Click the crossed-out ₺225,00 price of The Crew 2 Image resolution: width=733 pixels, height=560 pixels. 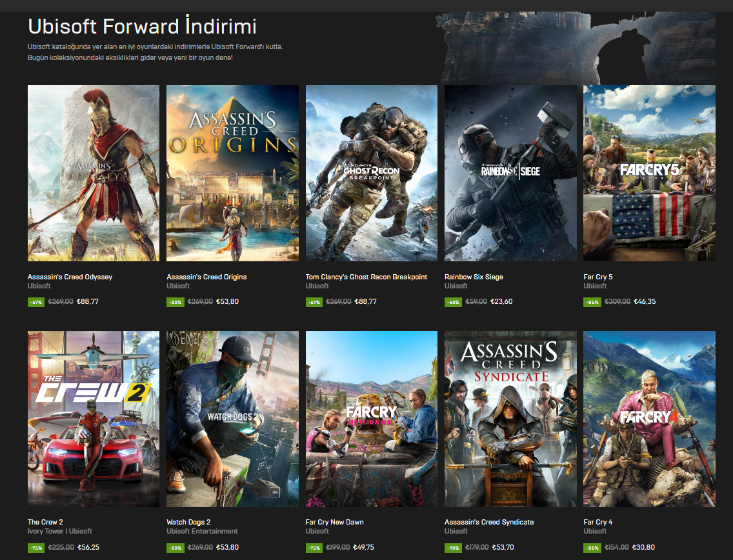click(x=61, y=547)
